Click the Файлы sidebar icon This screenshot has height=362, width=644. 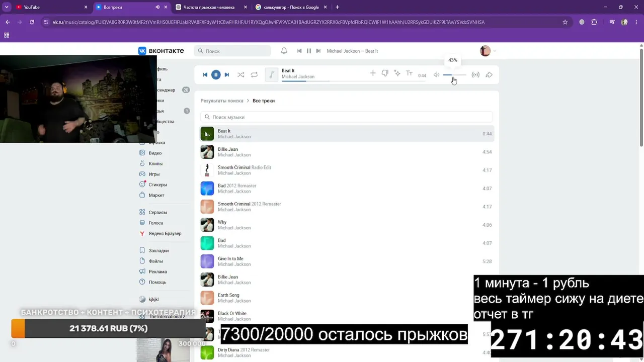point(142,261)
